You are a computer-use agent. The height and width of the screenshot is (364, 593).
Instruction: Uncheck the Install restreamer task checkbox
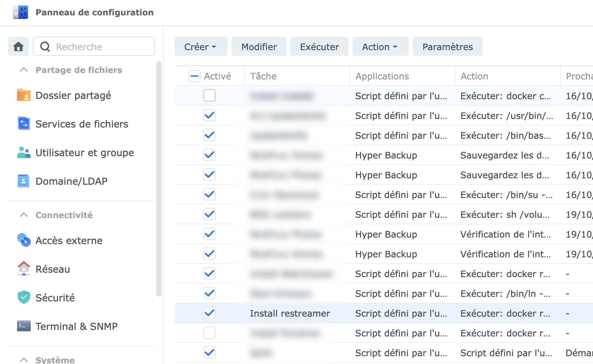(209, 313)
